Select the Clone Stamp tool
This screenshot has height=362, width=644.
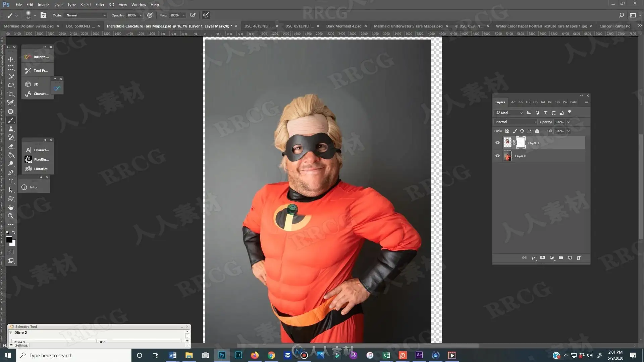pos(11,129)
